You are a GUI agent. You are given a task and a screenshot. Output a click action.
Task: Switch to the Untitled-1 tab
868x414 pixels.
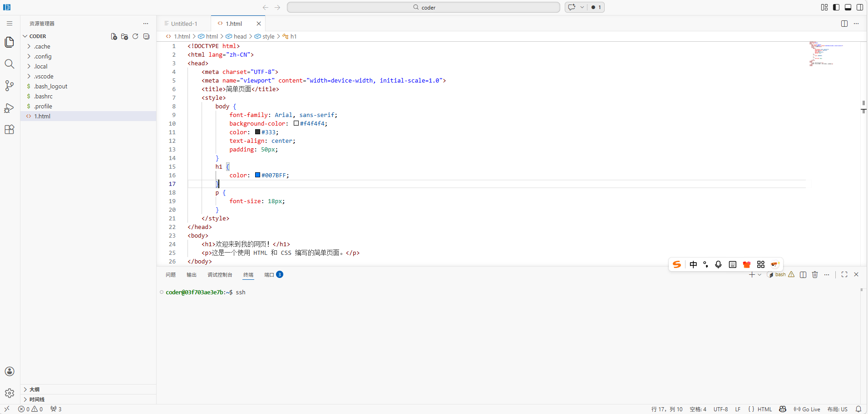click(x=183, y=23)
